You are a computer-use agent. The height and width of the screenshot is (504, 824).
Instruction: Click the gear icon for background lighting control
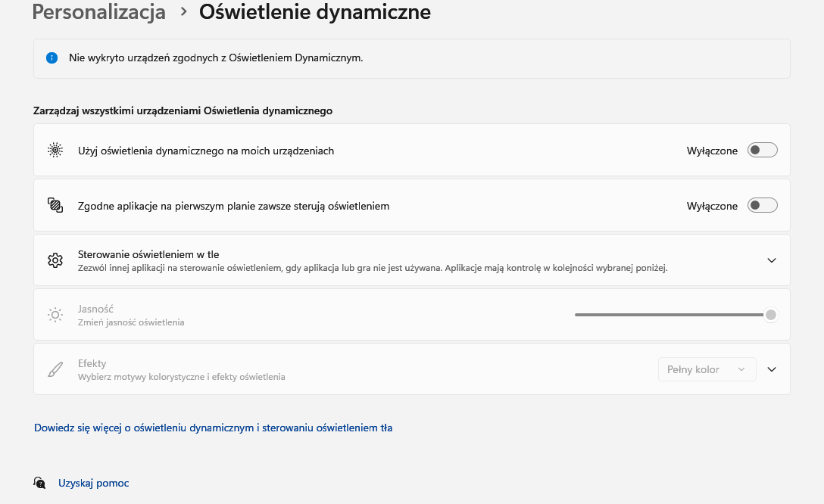(55, 260)
